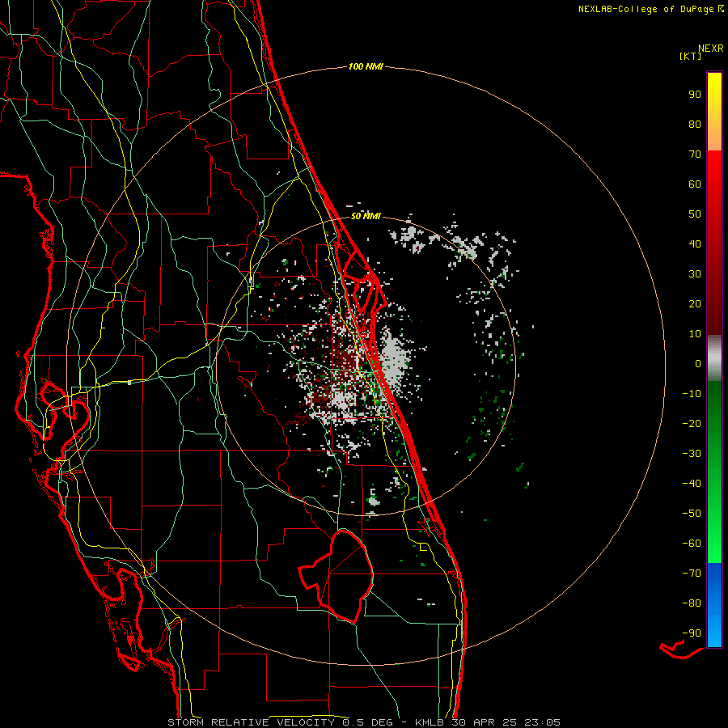Click the -90 value on the velocity scale

pos(692,633)
